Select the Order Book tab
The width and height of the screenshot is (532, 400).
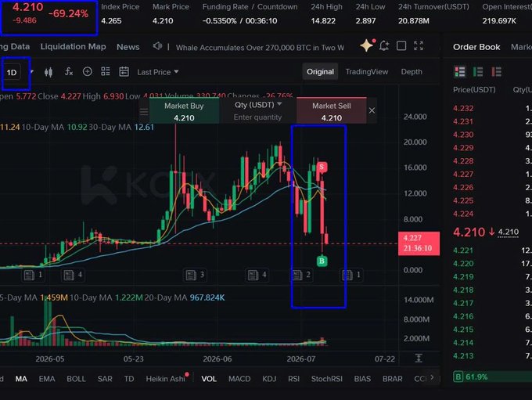(x=476, y=47)
